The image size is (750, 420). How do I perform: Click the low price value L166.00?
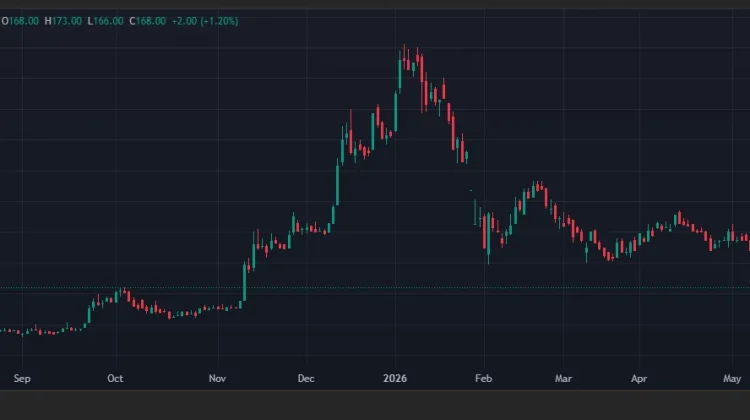click(x=105, y=21)
